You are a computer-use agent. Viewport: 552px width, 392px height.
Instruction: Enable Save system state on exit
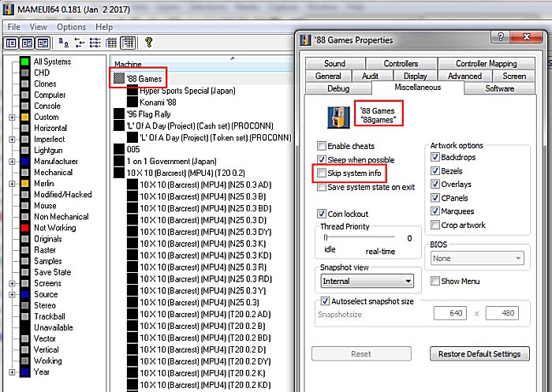click(x=322, y=187)
